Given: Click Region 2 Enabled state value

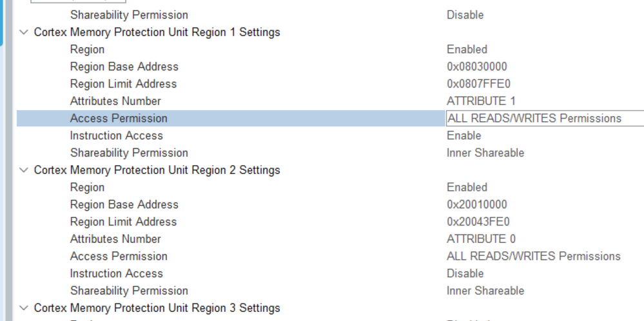Looking at the screenshot, I should 467,187.
